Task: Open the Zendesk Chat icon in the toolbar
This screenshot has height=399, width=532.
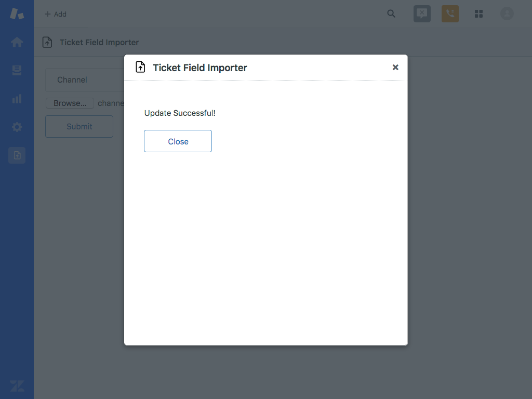Action: [x=422, y=14]
